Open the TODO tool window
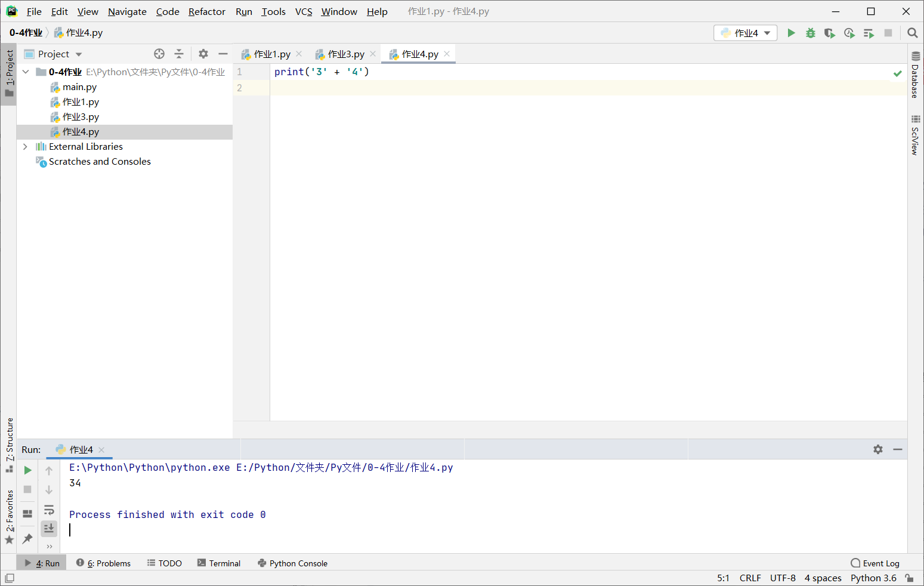Screen dimensions: 924x586 click(165, 563)
